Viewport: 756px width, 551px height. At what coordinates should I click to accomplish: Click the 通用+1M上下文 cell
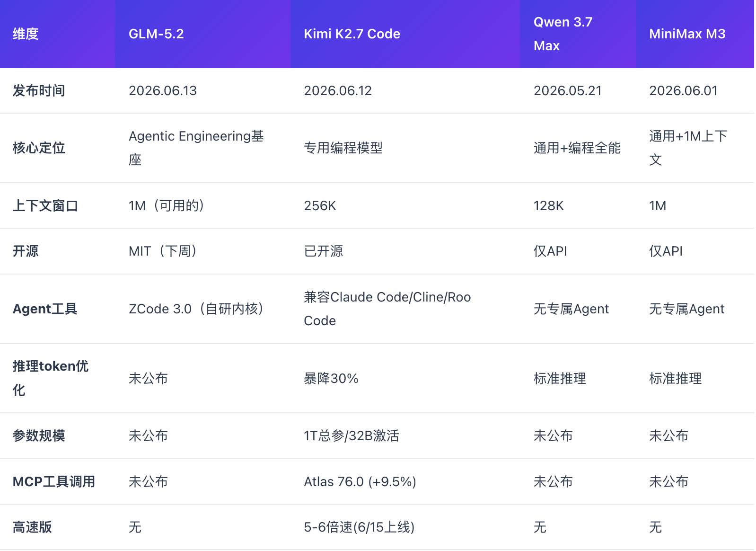[688, 148]
